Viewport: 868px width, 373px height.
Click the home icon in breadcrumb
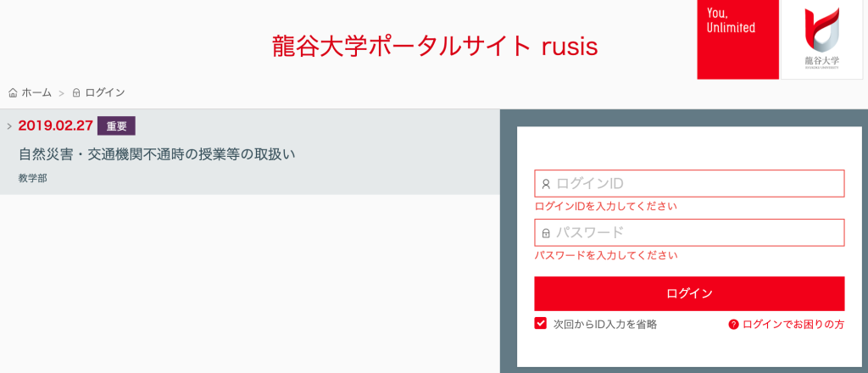[x=13, y=93]
